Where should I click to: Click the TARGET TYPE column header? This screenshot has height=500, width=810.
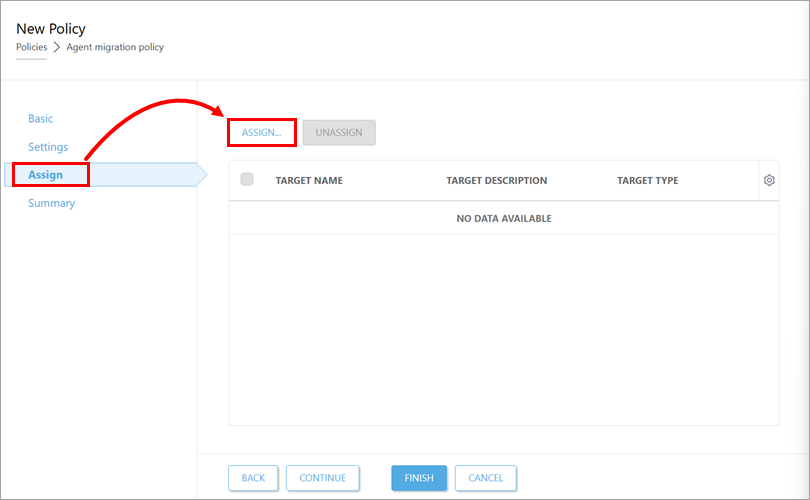point(647,181)
